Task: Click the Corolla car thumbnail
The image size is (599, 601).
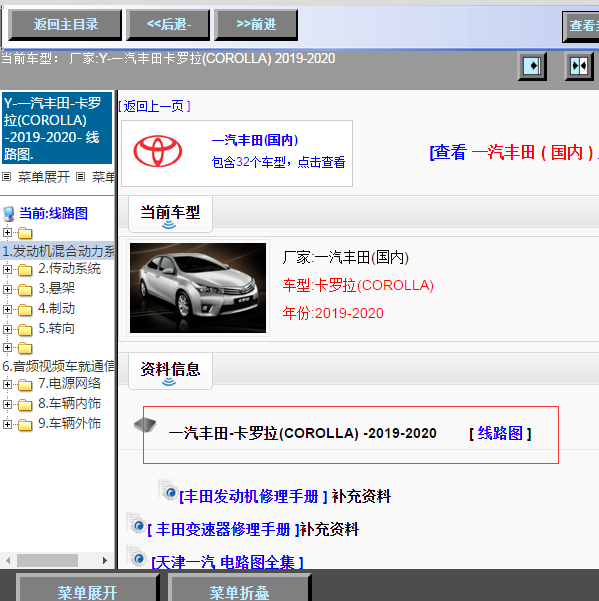Action: pyautogui.click(x=198, y=288)
